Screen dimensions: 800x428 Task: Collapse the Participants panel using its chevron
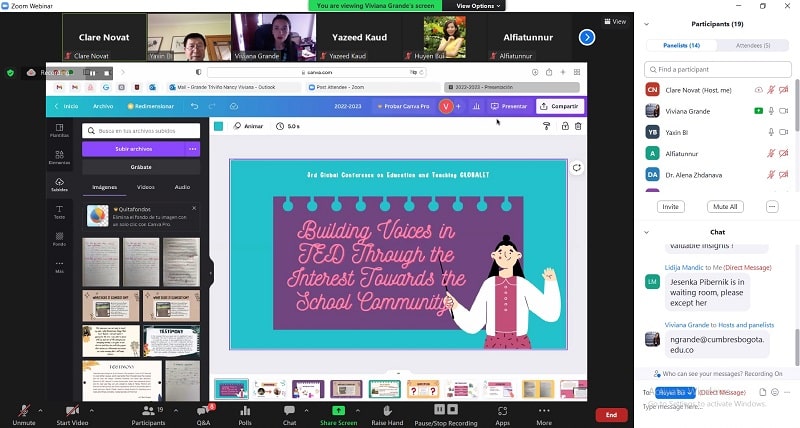[645, 24]
